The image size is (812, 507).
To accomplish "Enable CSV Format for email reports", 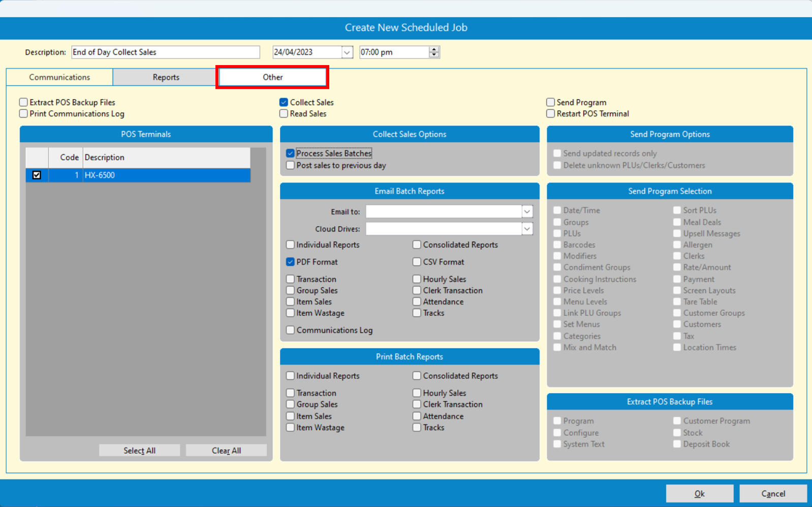I will click(417, 262).
